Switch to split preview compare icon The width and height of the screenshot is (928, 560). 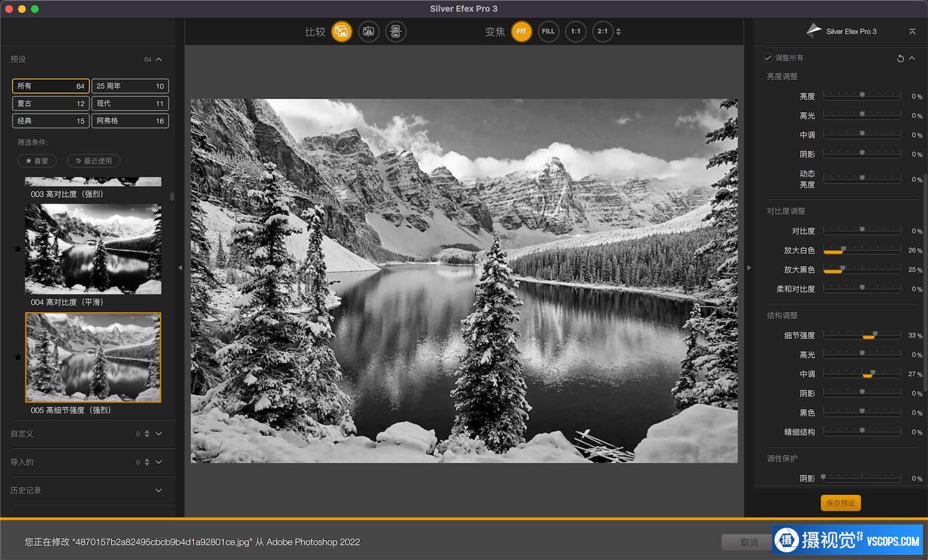(369, 32)
